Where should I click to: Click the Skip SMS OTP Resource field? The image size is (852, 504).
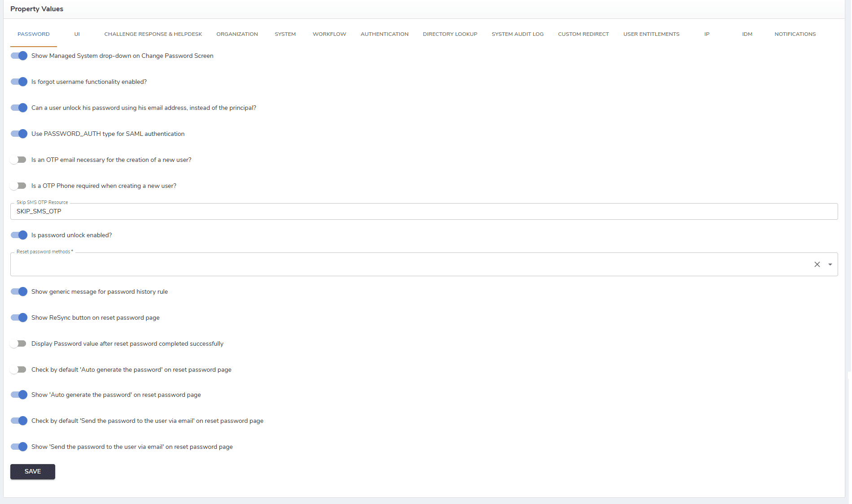click(x=424, y=212)
